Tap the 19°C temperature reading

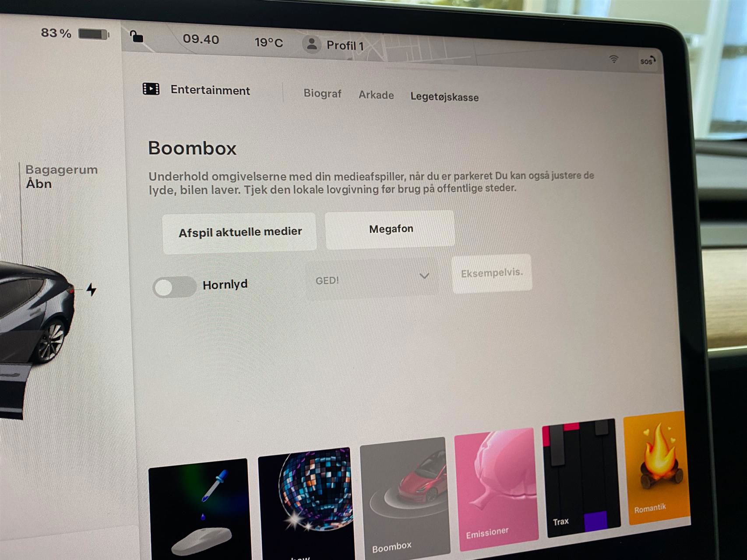[x=268, y=42]
